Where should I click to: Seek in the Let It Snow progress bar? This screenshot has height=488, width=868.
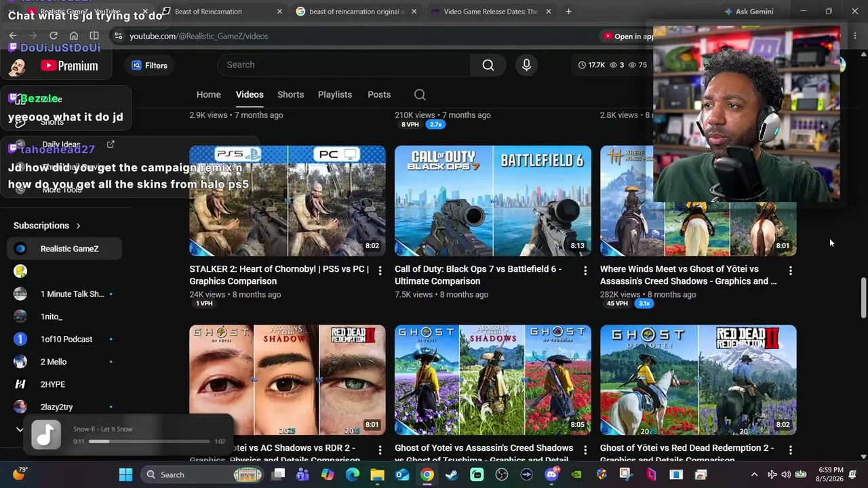pyautogui.click(x=149, y=441)
